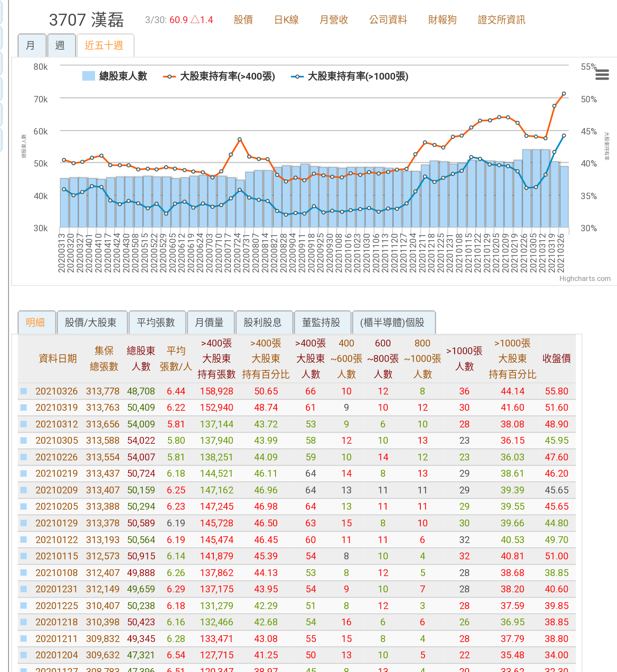Viewport: 617px width, 672px height.
Task: Click blue square icon beside 20201204 row
Action: pyautogui.click(x=24, y=655)
